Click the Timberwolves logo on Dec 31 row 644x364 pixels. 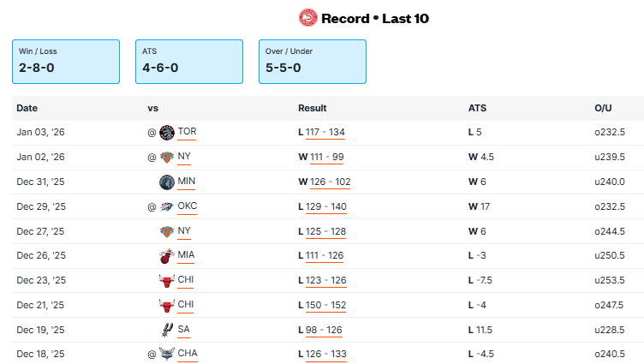tap(167, 182)
